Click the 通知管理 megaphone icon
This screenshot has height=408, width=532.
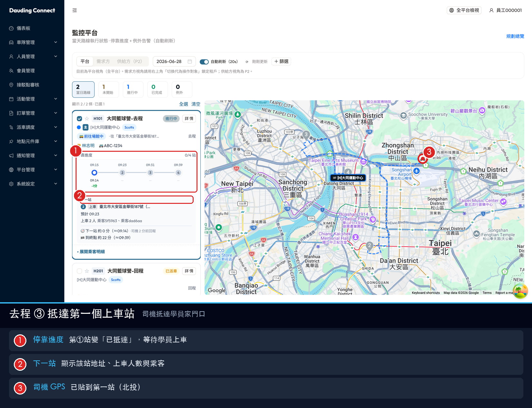tap(11, 156)
